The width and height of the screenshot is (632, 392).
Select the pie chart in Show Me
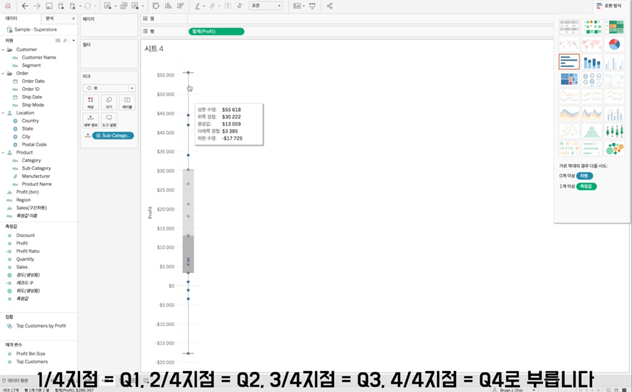point(614,44)
